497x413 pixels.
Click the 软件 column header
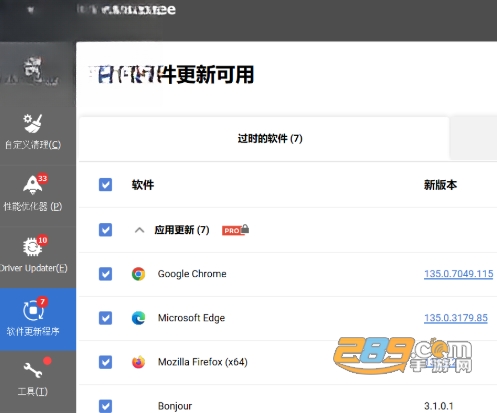143,185
